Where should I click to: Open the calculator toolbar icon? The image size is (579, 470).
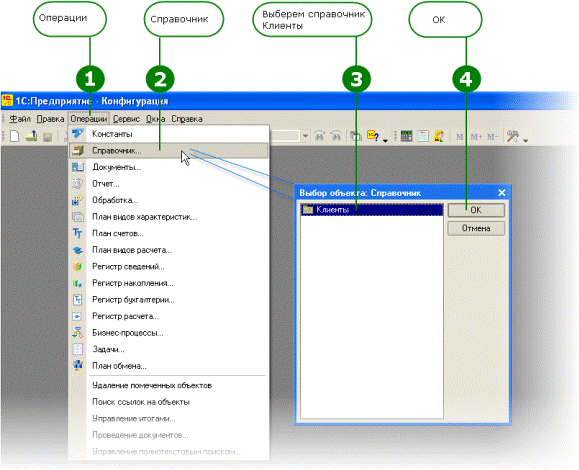pyautogui.click(x=406, y=136)
